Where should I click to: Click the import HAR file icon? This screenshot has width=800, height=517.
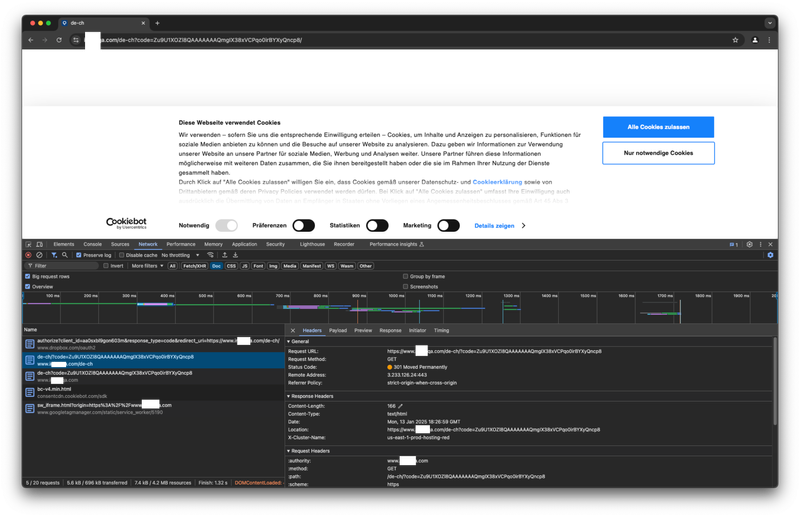[223, 255]
